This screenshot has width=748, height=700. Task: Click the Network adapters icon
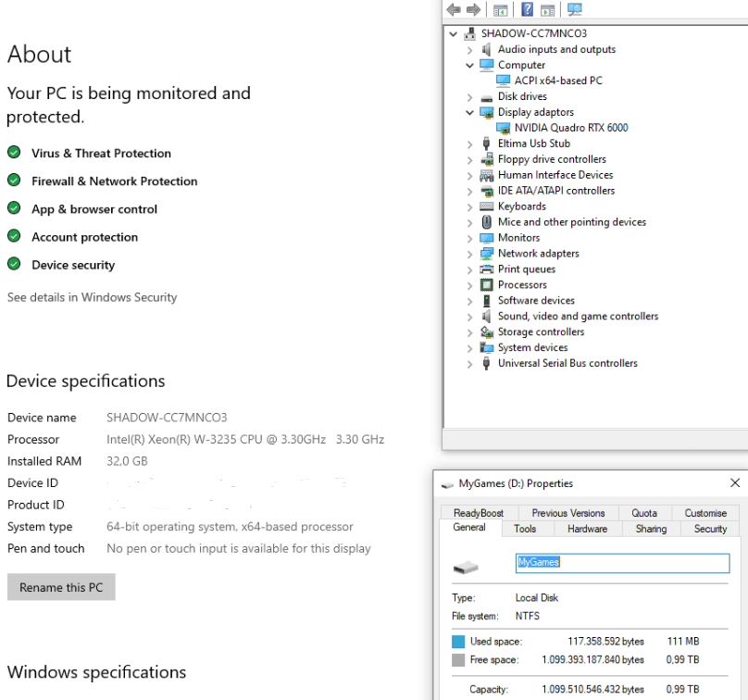point(487,254)
